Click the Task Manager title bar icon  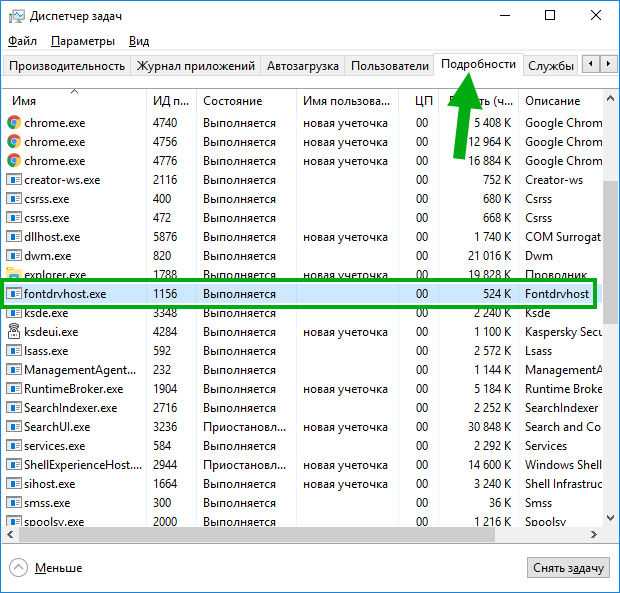click(x=16, y=16)
